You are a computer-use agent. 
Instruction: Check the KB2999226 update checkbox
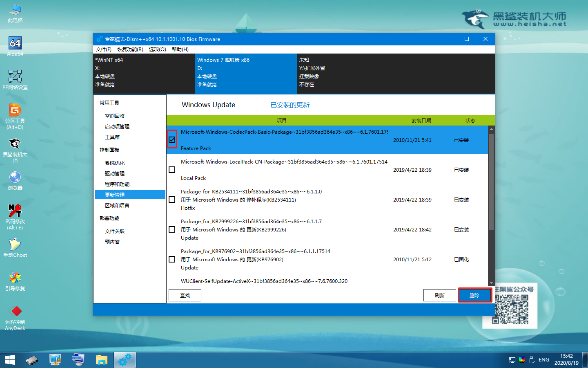click(x=172, y=229)
